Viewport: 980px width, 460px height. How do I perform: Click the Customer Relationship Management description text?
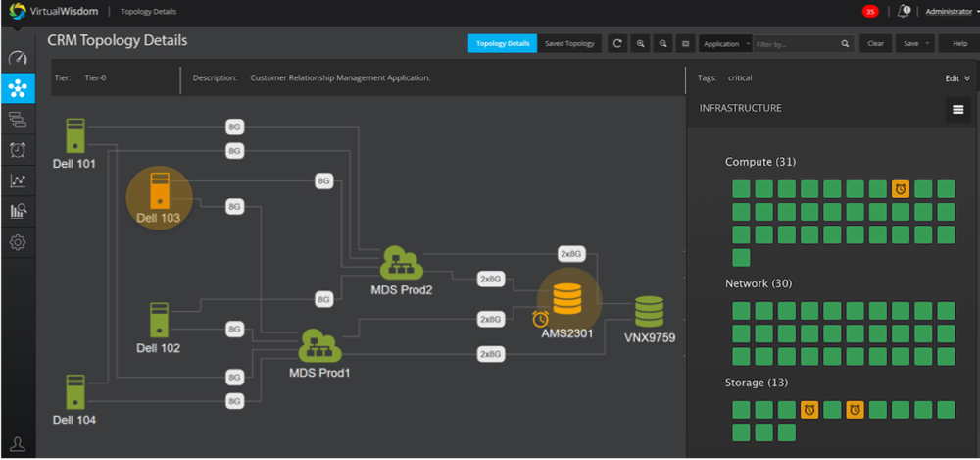click(x=340, y=78)
